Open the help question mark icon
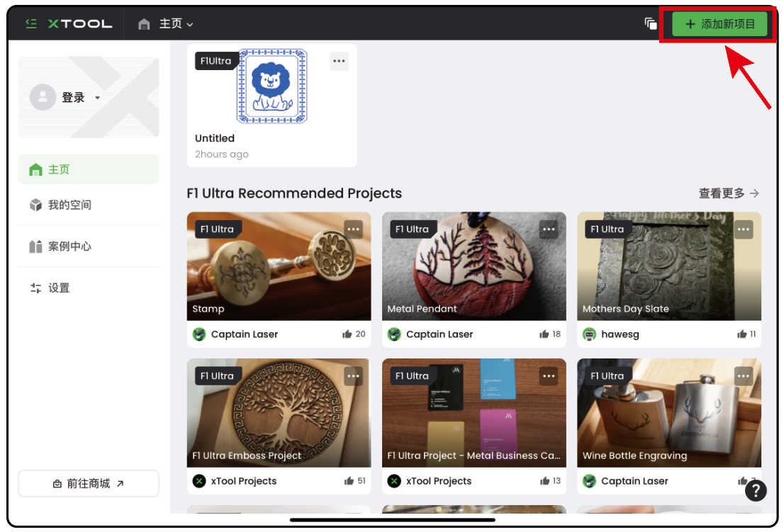 click(x=756, y=490)
